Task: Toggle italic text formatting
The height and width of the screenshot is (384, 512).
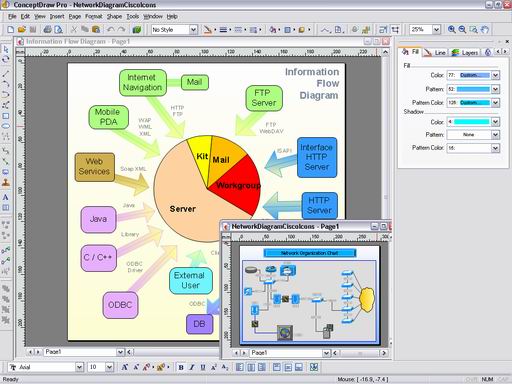Action: pos(192,367)
